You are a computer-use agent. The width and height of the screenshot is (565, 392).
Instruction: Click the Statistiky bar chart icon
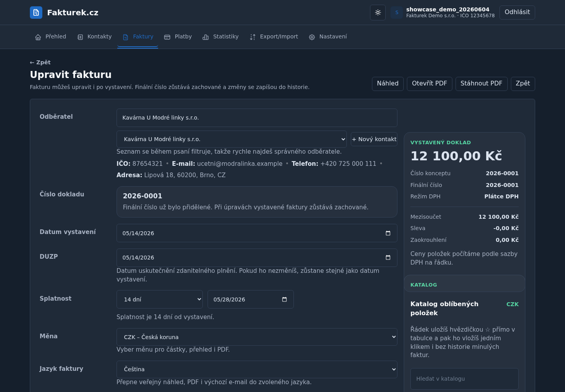tap(206, 37)
